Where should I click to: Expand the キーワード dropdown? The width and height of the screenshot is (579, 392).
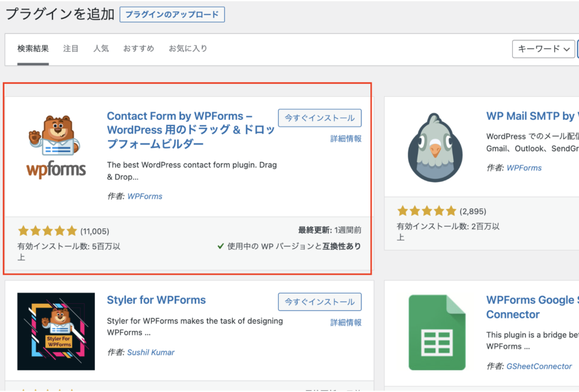[x=543, y=49]
